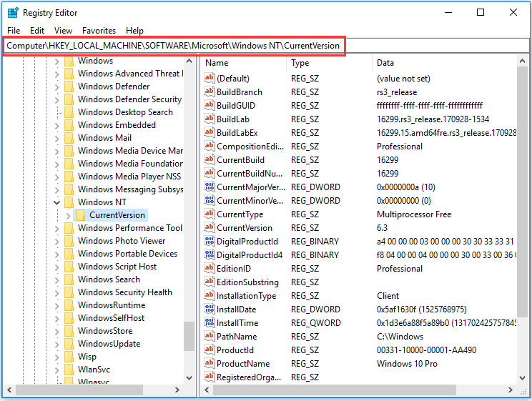
Task: Open the Edit menu
Action: coord(37,31)
